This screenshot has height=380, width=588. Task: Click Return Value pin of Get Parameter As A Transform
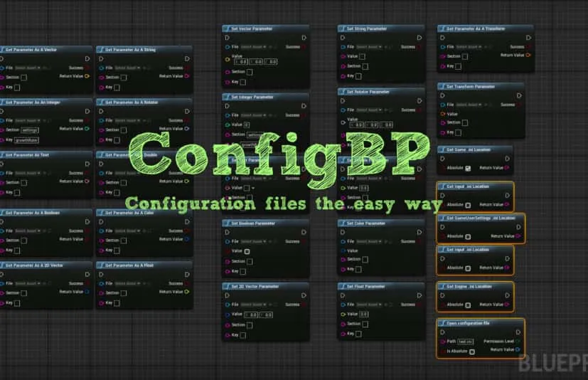[x=528, y=56]
